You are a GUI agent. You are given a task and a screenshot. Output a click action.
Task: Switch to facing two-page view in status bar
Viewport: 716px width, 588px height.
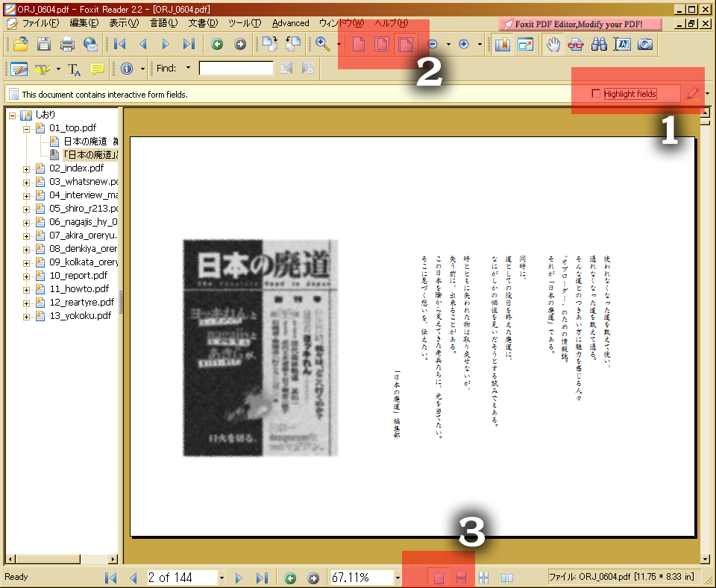507,578
